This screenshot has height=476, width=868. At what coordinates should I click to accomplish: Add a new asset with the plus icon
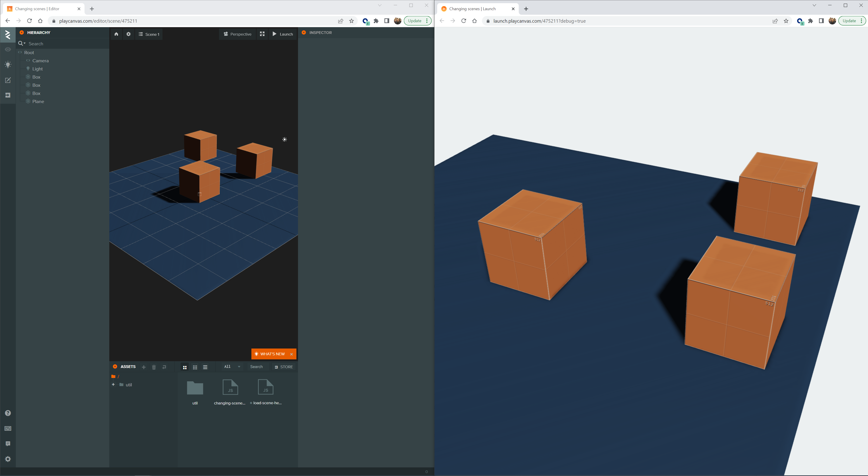pyautogui.click(x=143, y=367)
